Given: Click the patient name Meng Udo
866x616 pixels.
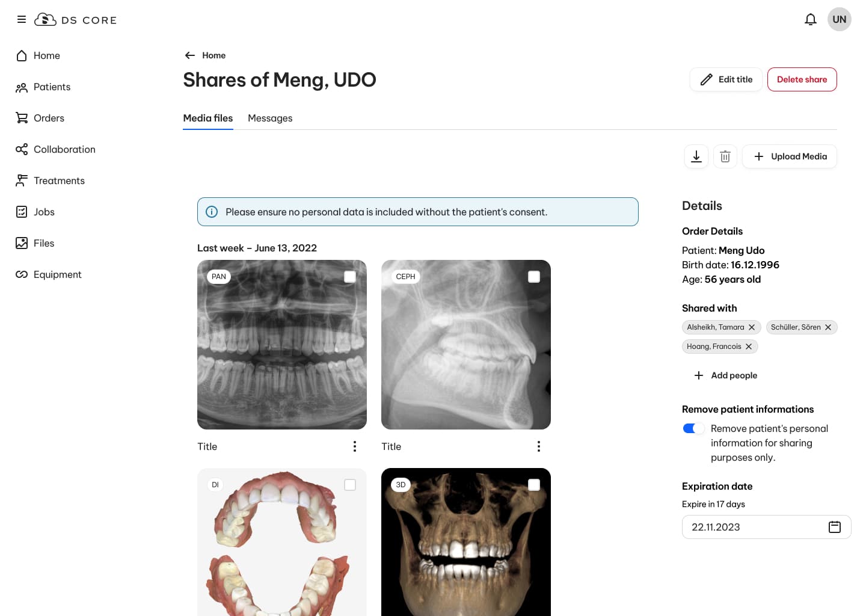Looking at the screenshot, I should [742, 250].
